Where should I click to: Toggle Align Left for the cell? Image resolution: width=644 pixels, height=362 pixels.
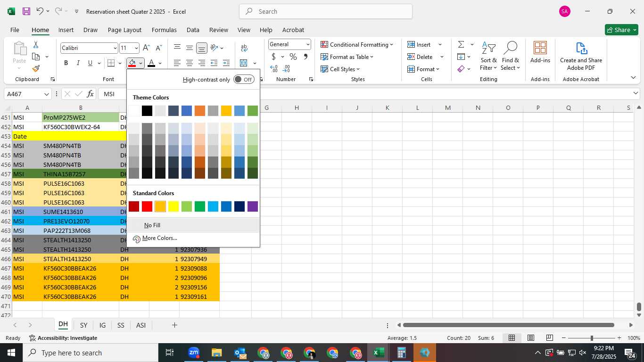(x=177, y=63)
